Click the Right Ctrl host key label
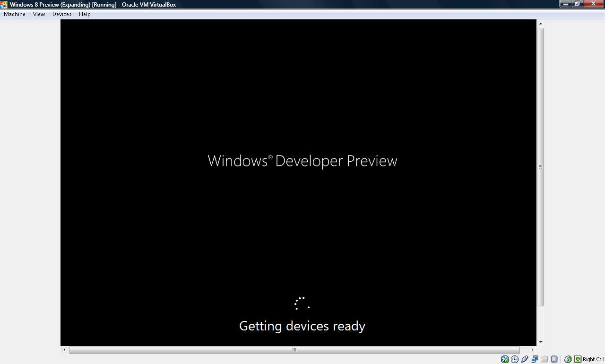Screen dimensions: 605x364 [594, 359]
